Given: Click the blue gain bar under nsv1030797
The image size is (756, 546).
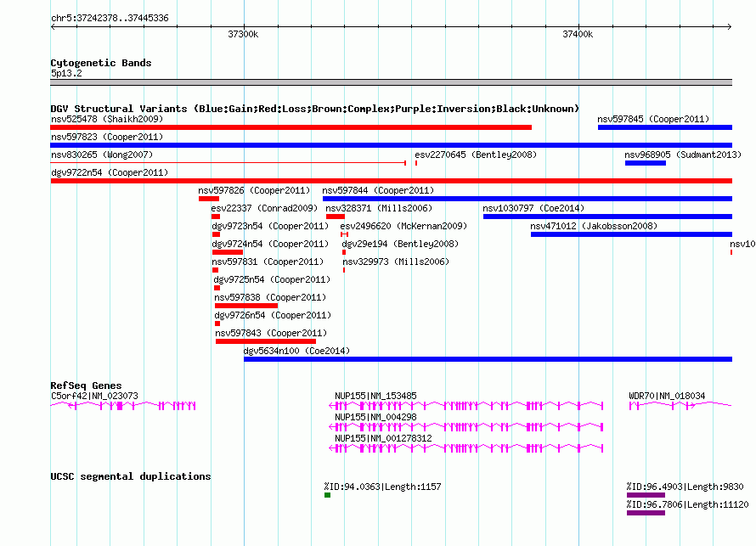Looking at the screenshot, I should [607, 217].
